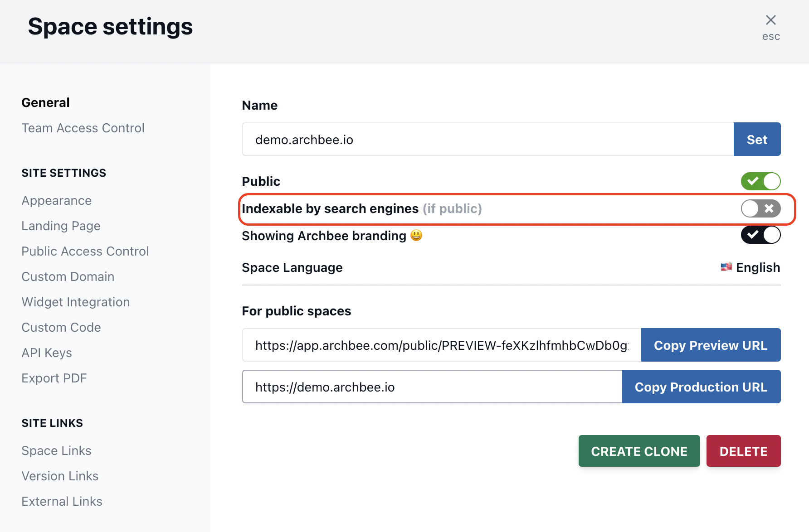809x532 pixels.
Task: Close the Space settings dialog
Action: [x=770, y=20]
